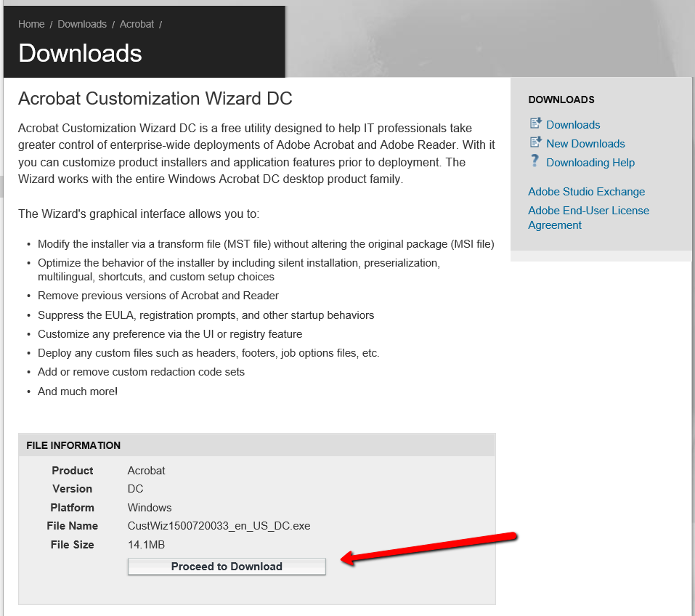Visit the Adobe Studio Exchange link
Viewport: 695px width, 616px height.
pos(586,192)
